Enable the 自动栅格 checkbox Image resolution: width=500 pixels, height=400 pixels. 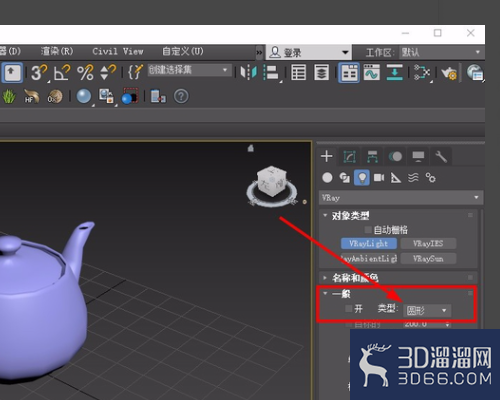(368, 230)
